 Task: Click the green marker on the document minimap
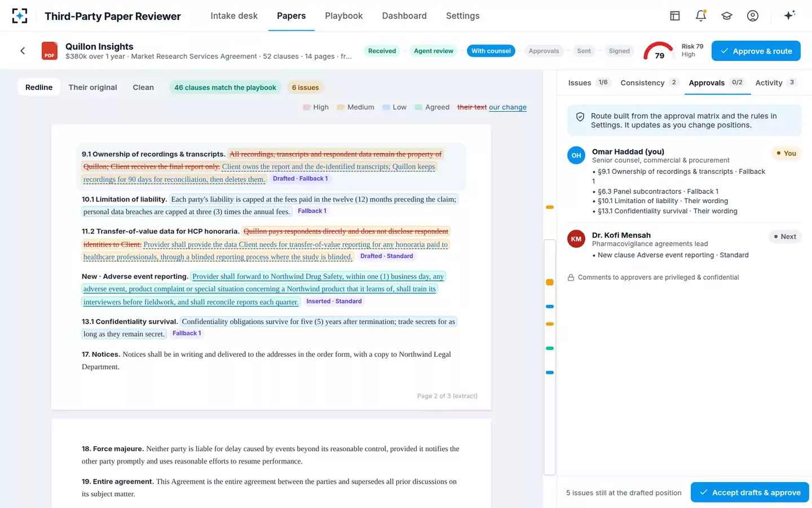[550, 348]
